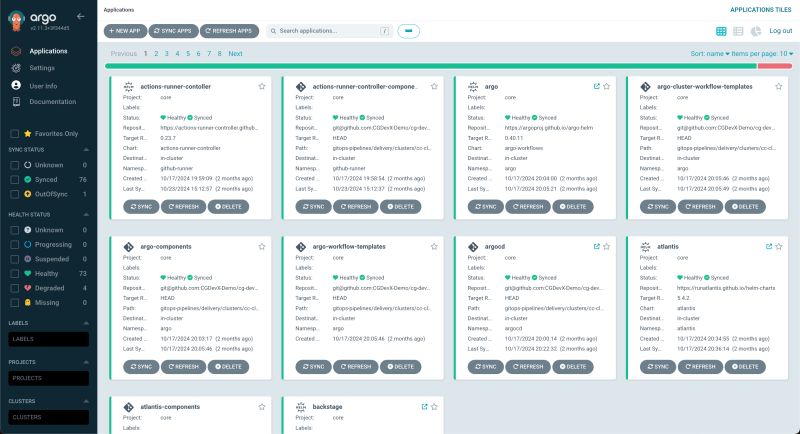Image resolution: width=800 pixels, height=434 pixels.
Task: Check the Healthy filter checkbox
Action: pyautogui.click(x=14, y=273)
